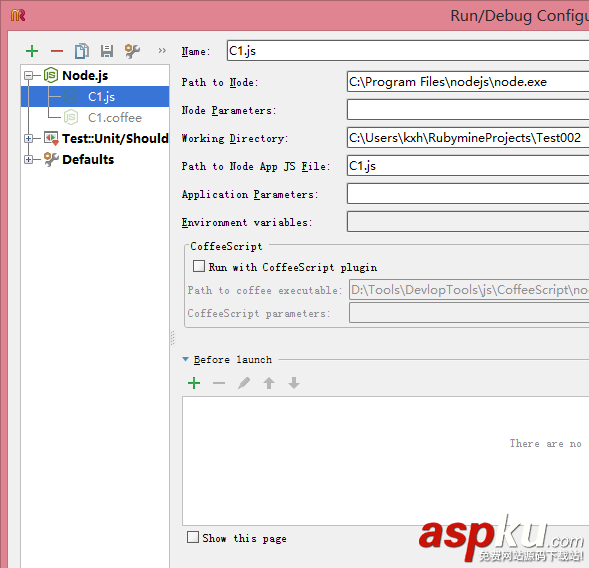Click the Run/Debug Configurations title text
Screen dimensions: 589x568
(520, 16)
